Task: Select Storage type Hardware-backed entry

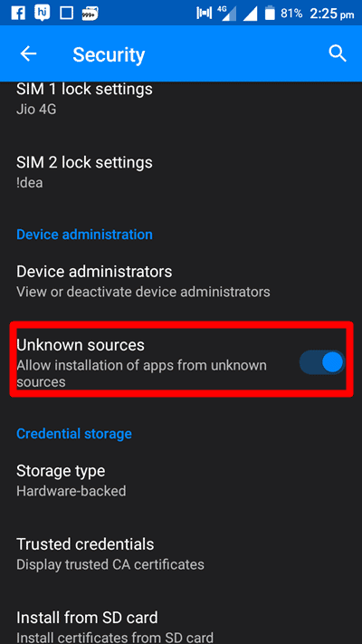Action: pos(181,480)
